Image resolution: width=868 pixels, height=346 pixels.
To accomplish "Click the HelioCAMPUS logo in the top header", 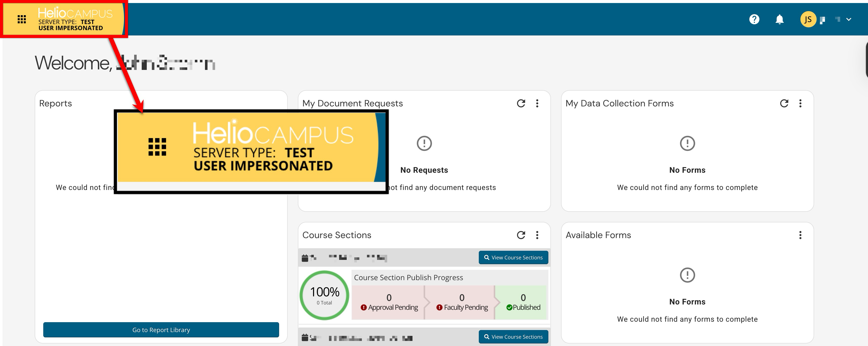I will click(x=75, y=13).
